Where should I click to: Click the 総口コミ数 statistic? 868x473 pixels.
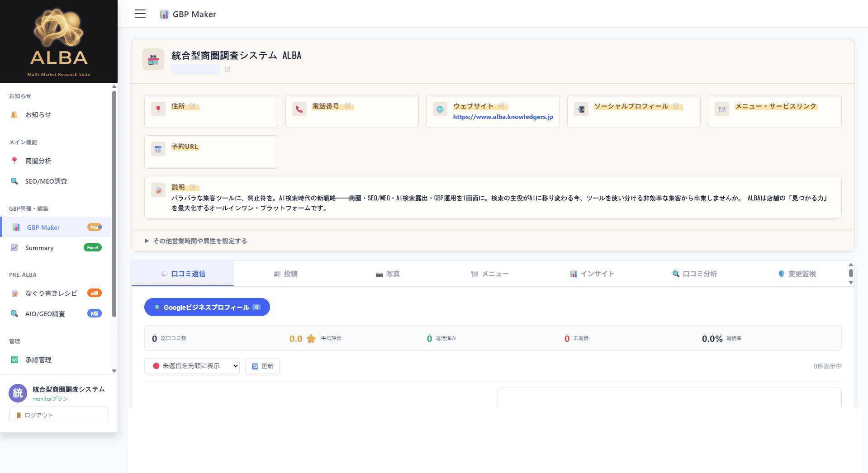click(169, 339)
